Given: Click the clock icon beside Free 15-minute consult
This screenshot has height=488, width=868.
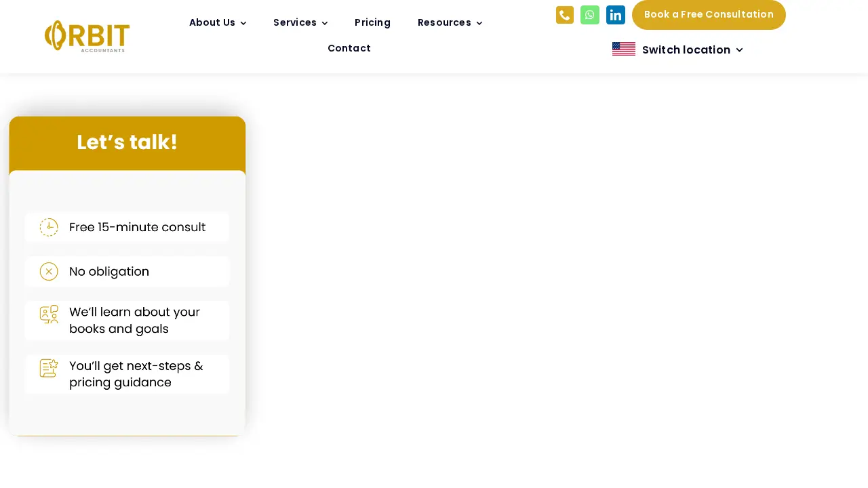Looking at the screenshot, I should pyautogui.click(x=49, y=228).
